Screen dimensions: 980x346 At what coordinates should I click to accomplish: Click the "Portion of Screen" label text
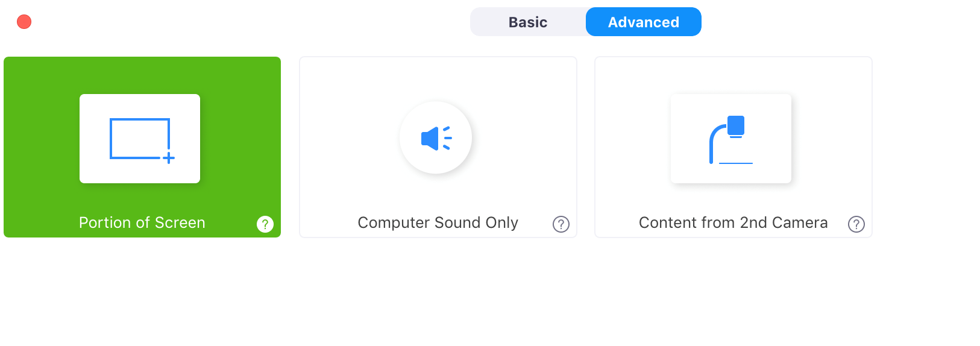point(142,222)
